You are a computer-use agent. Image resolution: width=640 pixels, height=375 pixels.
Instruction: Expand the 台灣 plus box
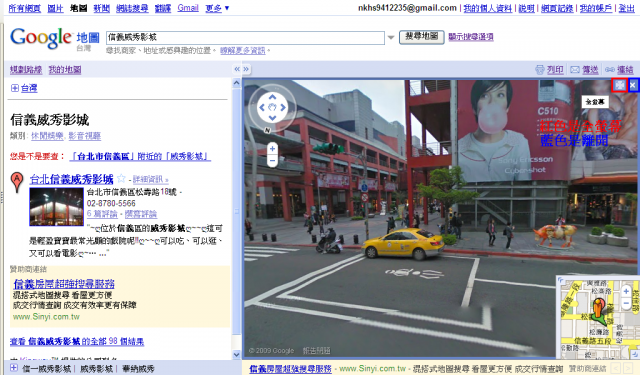click(x=15, y=88)
